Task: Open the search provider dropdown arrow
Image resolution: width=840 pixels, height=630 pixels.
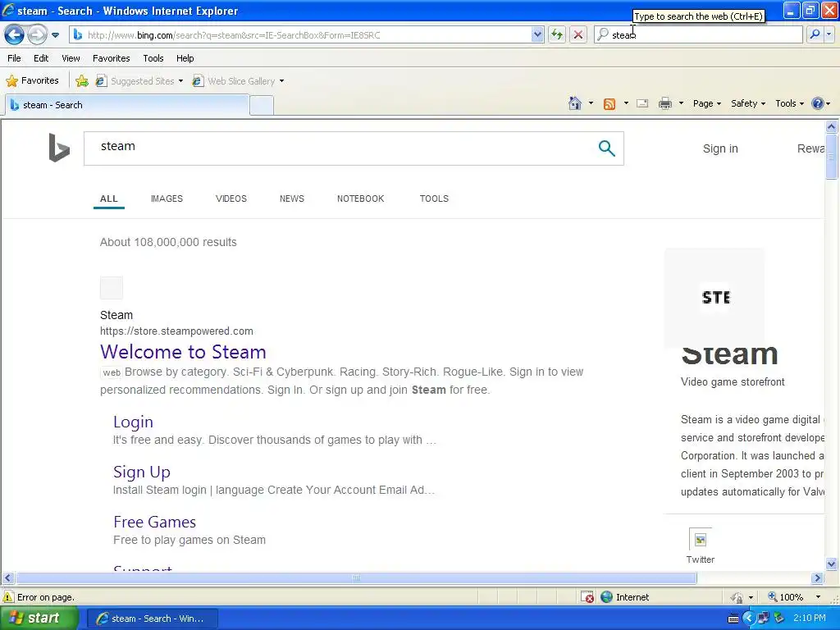Action: [829, 35]
